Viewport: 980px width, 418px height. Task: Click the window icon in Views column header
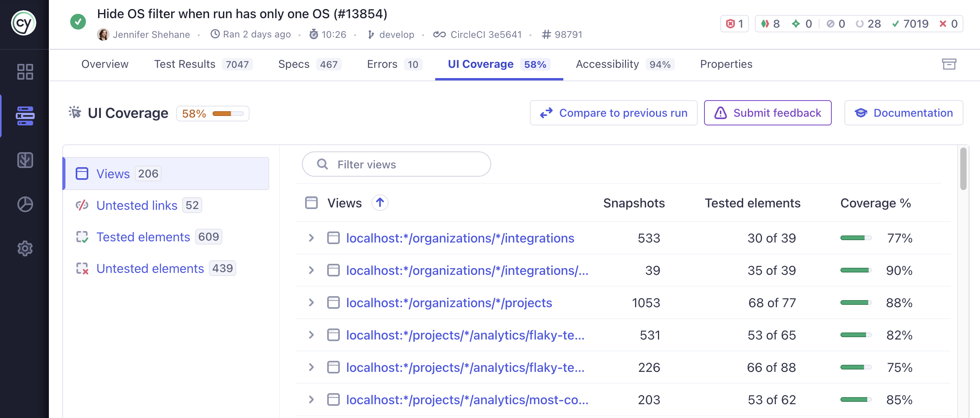(311, 203)
